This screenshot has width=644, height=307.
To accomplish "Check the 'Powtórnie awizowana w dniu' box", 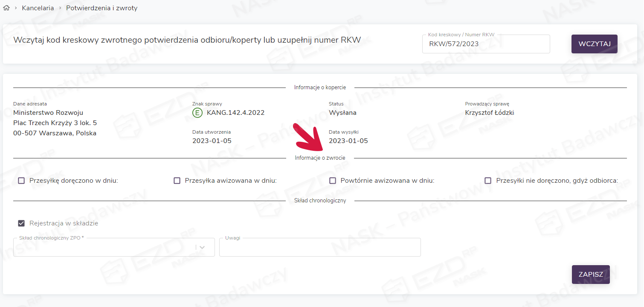I will coord(333,181).
